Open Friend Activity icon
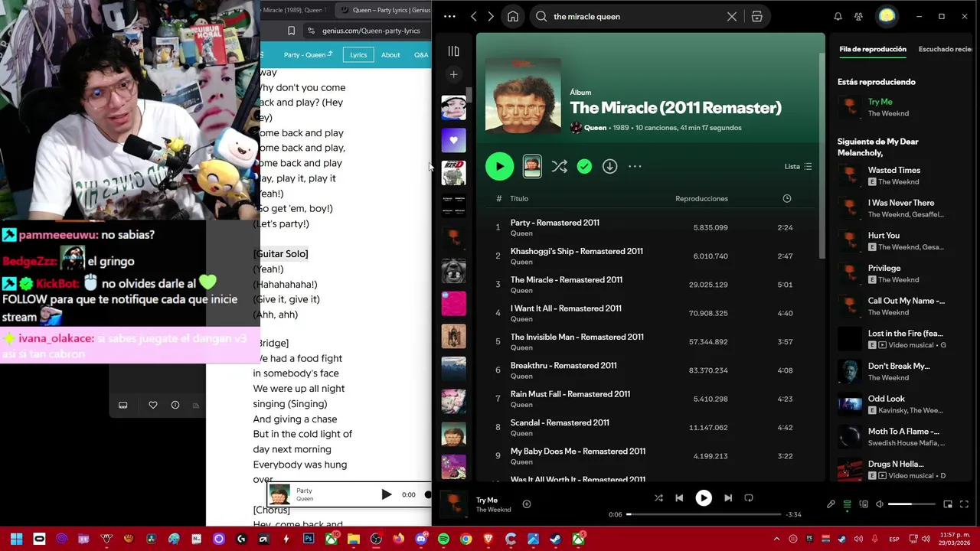980x551 pixels. click(858, 16)
